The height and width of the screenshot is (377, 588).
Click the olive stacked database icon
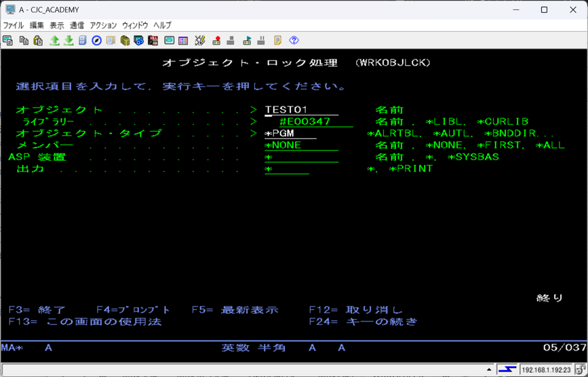coord(125,41)
